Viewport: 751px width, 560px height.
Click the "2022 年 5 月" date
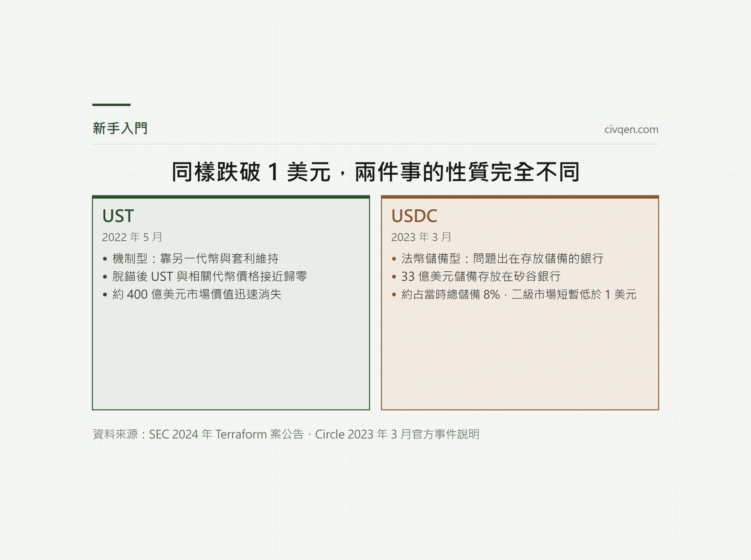[x=132, y=237]
